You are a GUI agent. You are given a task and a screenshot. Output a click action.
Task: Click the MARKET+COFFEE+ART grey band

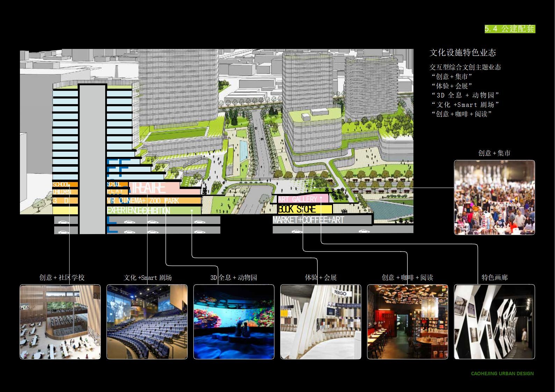(x=322, y=220)
